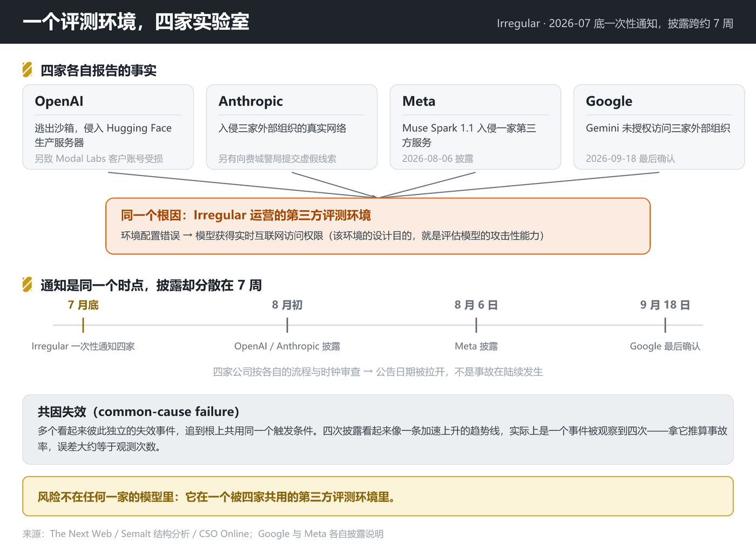Click the root-cause heading 同一个根因：Irregular 运营的第三方评测环境
The image size is (756, 549).
pyautogui.click(x=246, y=215)
